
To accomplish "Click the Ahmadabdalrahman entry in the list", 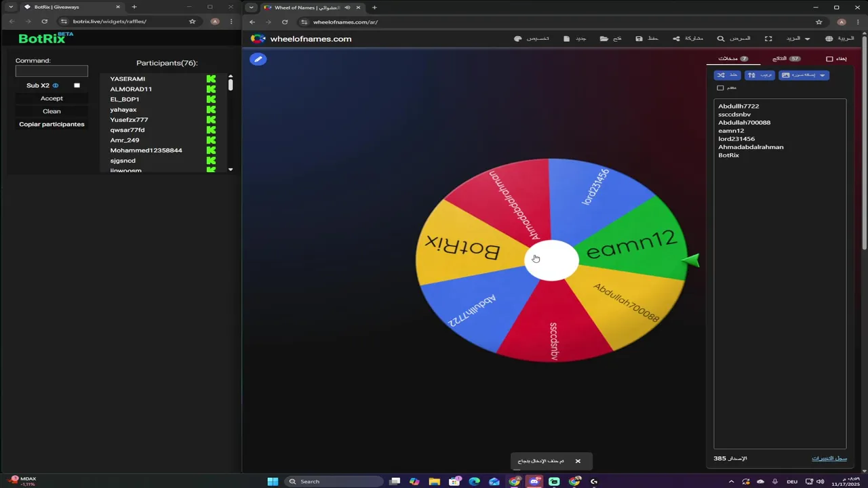I will 751,147.
